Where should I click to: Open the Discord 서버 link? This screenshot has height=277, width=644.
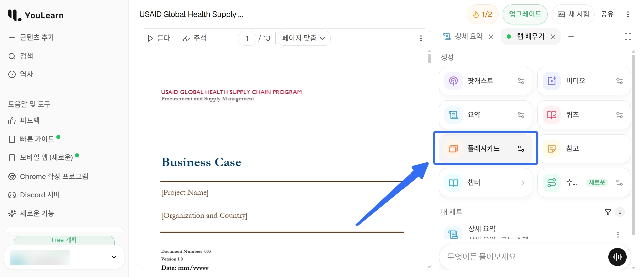pos(34,195)
